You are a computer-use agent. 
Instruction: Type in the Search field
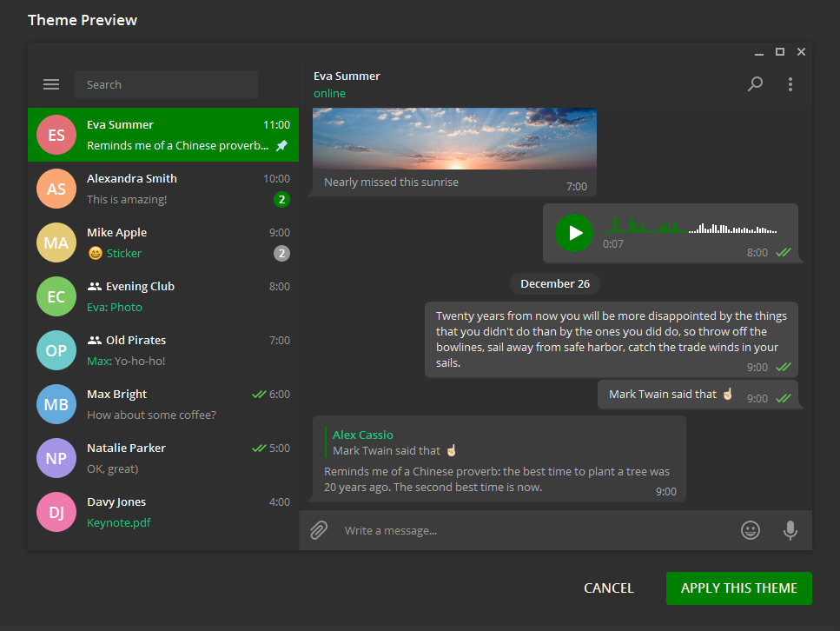coord(165,84)
